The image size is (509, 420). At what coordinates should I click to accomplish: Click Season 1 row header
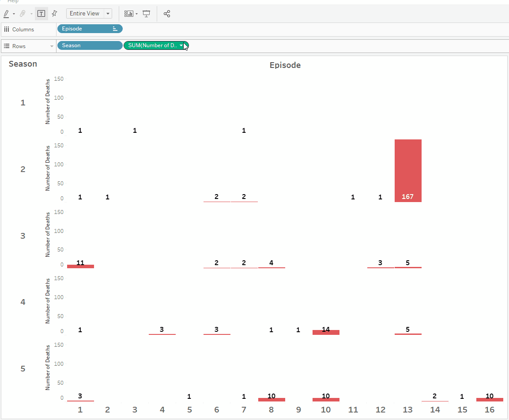click(x=23, y=103)
